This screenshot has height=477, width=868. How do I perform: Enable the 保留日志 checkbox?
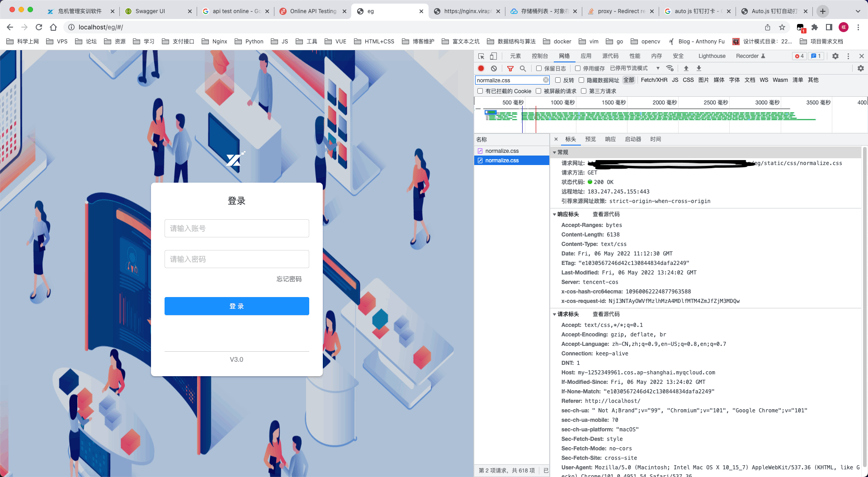(539, 68)
